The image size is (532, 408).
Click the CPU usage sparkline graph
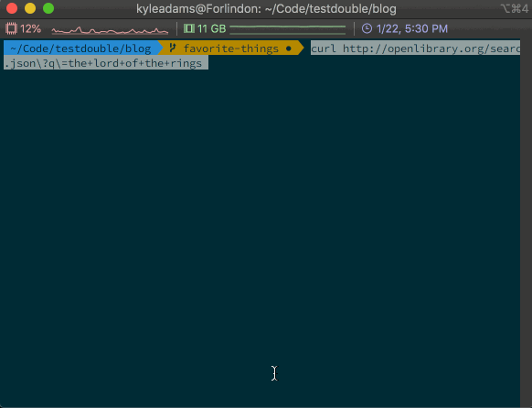110,30
